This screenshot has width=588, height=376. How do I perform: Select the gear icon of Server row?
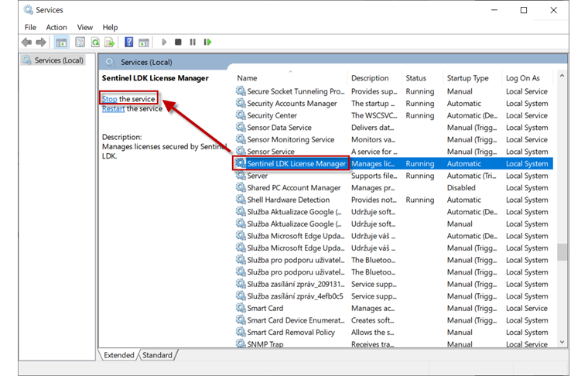tap(241, 176)
